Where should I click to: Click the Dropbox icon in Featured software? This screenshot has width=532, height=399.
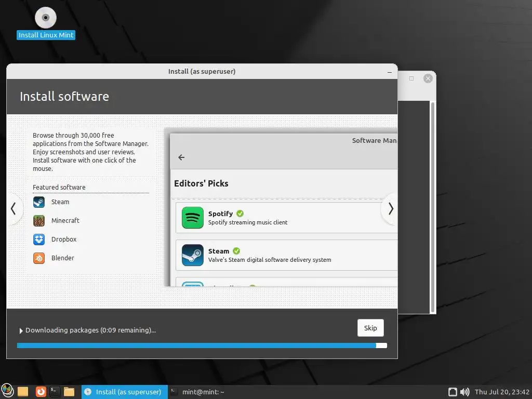click(x=39, y=239)
